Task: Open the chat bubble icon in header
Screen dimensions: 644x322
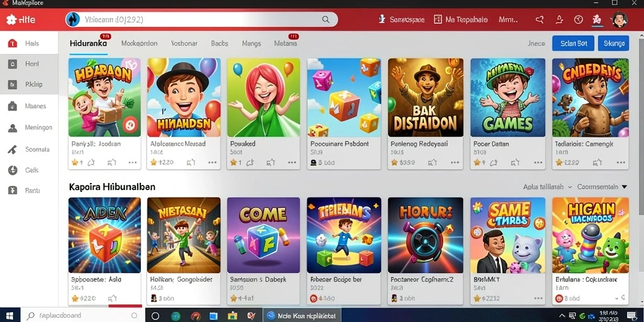Action: pos(540,19)
